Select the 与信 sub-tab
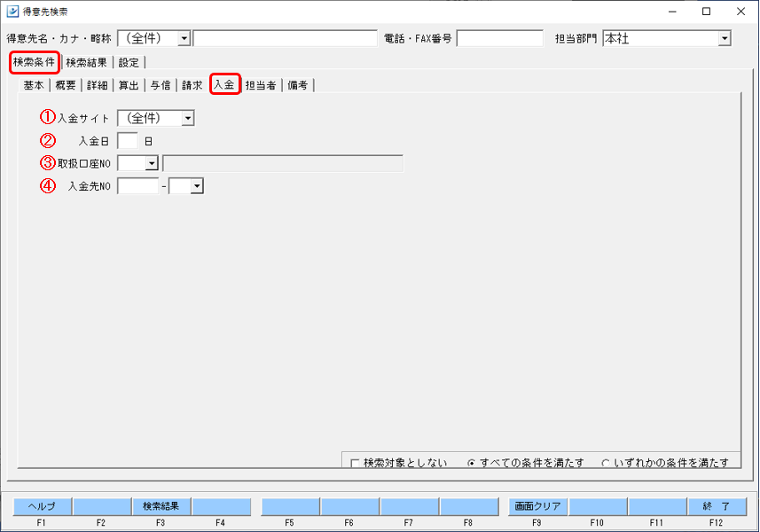 pos(161,85)
